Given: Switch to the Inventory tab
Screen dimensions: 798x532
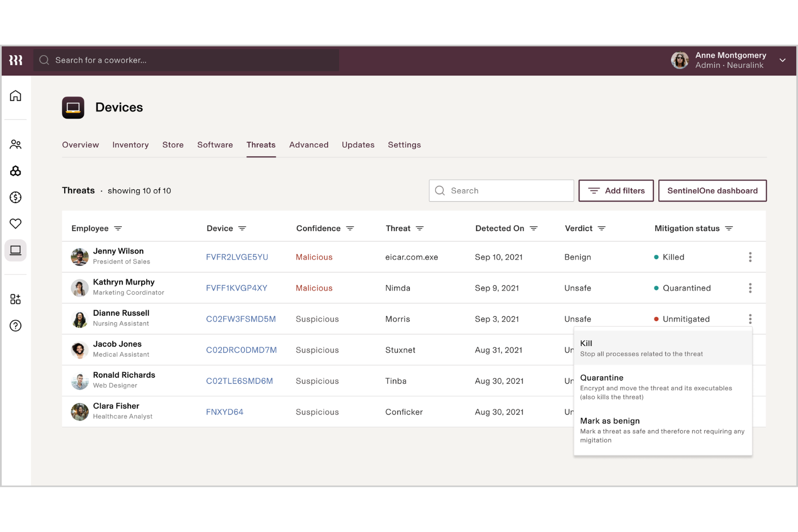Looking at the screenshot, I should [130, 144].
